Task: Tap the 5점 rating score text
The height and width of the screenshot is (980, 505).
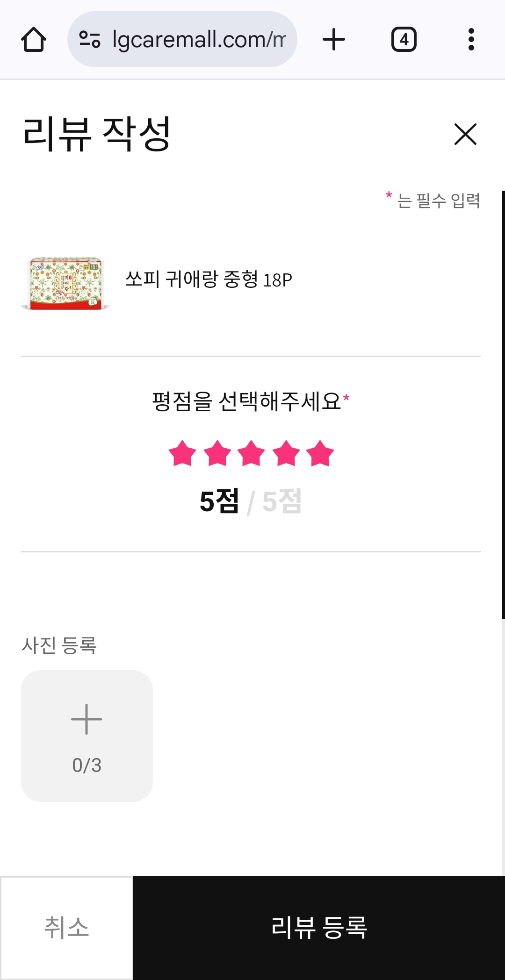Action: tap(219, 501)
